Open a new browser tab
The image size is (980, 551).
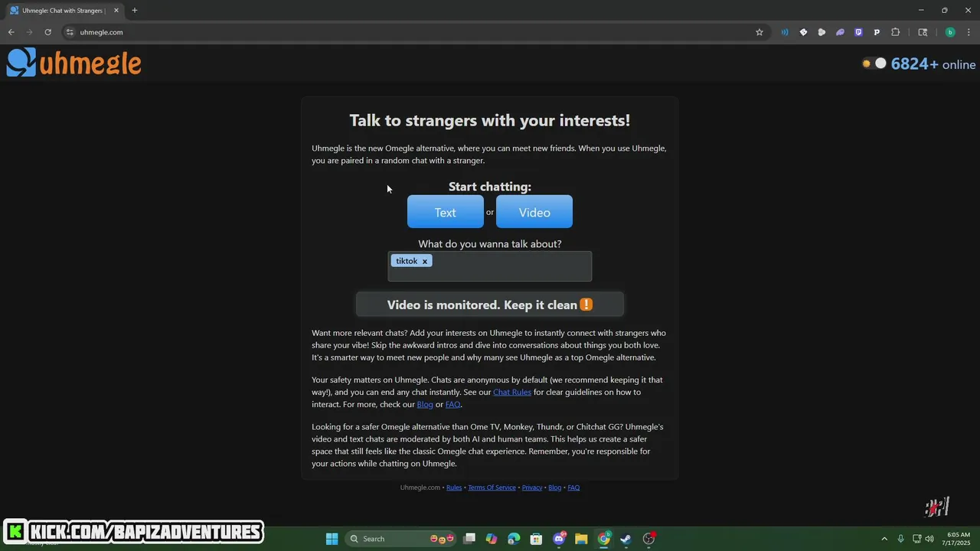tap(135, 11)
